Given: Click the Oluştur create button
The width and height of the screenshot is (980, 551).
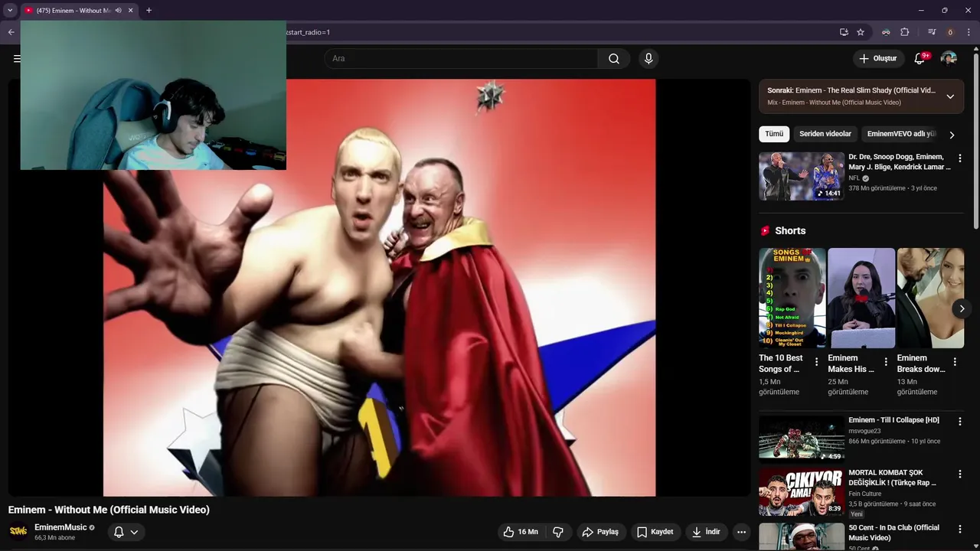Looking at the screenshot, I should pyautogui.click(x=877, y=59).
